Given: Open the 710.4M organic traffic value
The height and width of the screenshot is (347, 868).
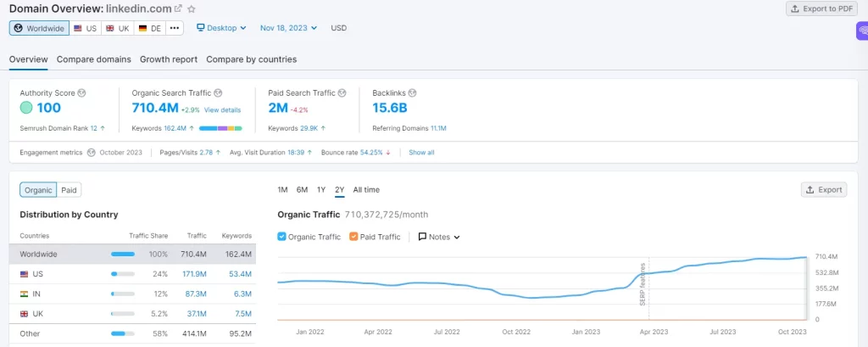Looking at the screenshot, I should (x=153, y=108).
